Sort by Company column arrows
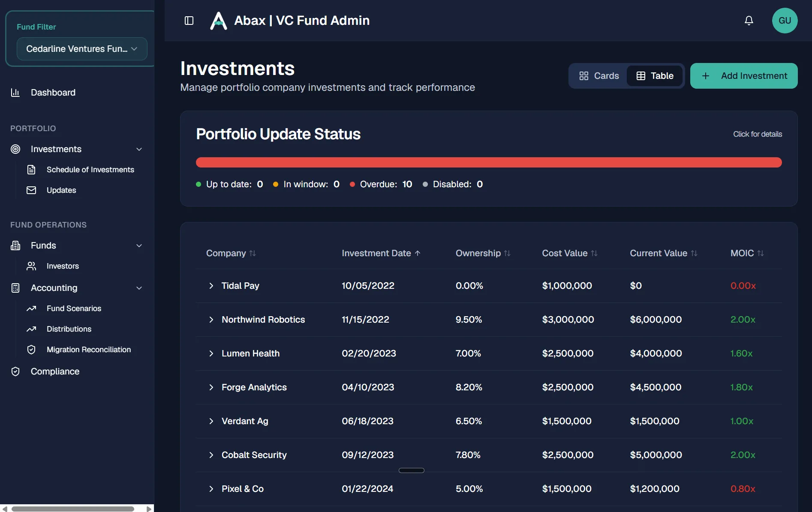The width and height of the screenshot is (812, 512). point(253,253)
